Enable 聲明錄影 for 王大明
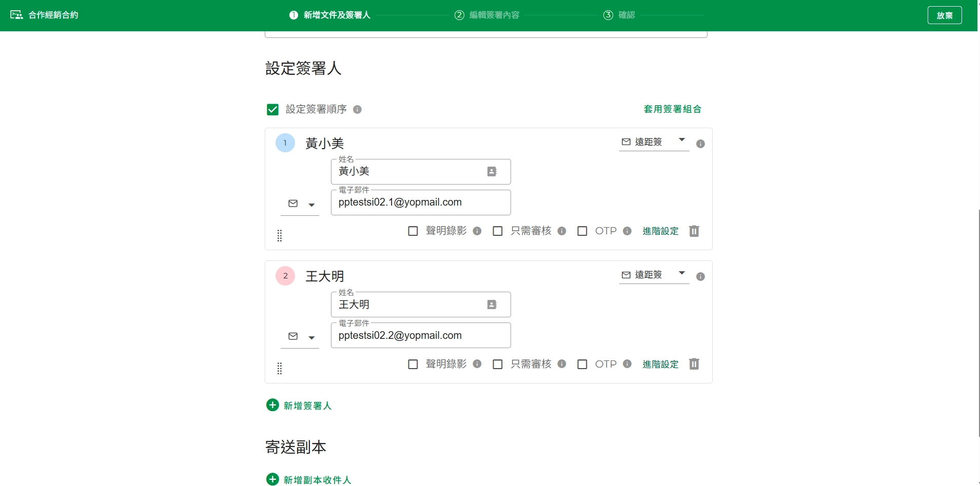 (413, 364)
